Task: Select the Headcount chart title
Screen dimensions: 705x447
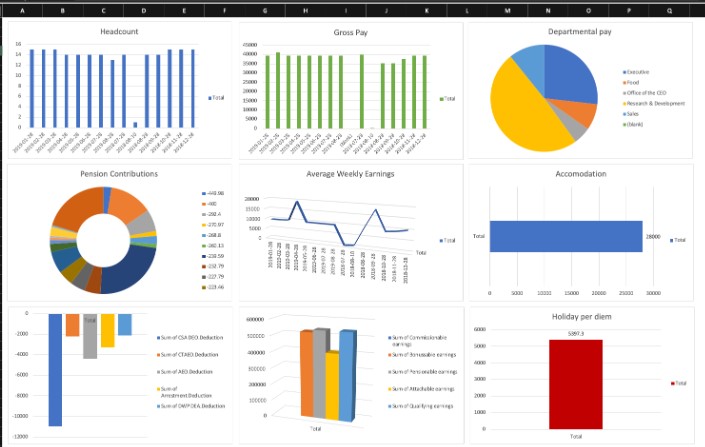Action: coord(120,33)
